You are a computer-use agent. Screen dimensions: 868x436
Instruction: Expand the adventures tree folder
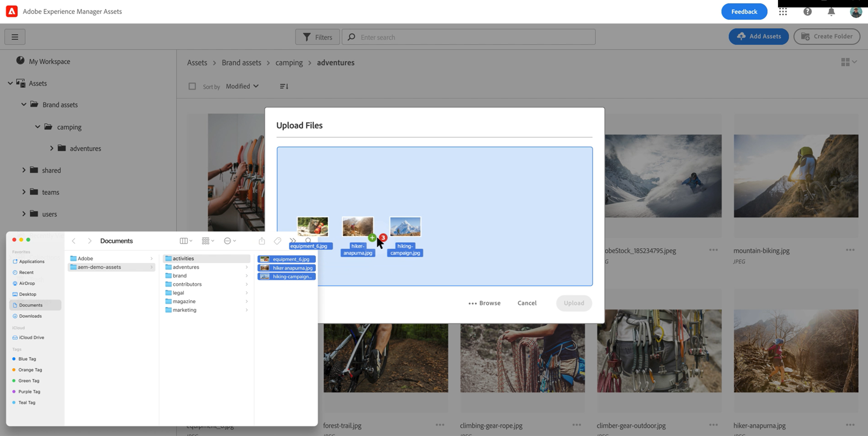tap(52, 148)
